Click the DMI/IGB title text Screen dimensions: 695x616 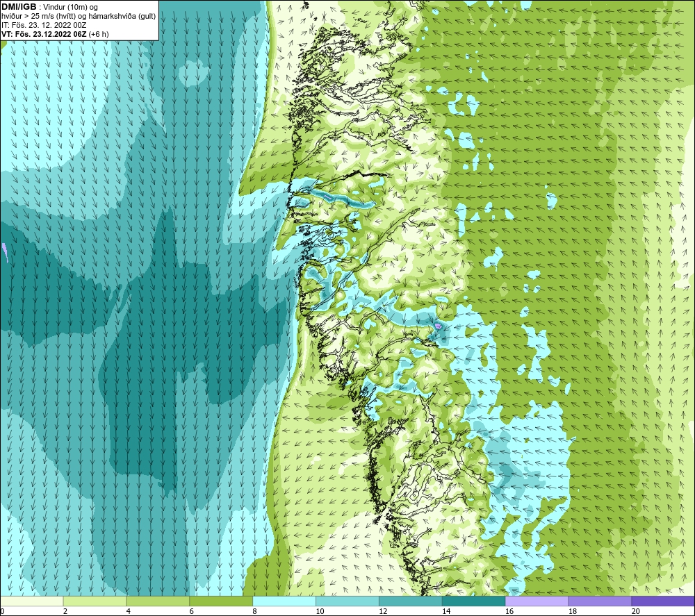pyautogui.click(x=19, y=7)
